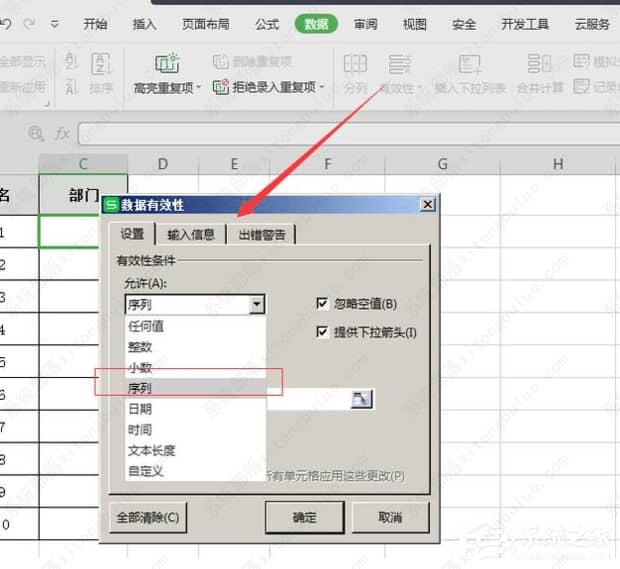Open quick access toolbar customize arrow
Screen dimensions: 620x569
tap(55, 25)
